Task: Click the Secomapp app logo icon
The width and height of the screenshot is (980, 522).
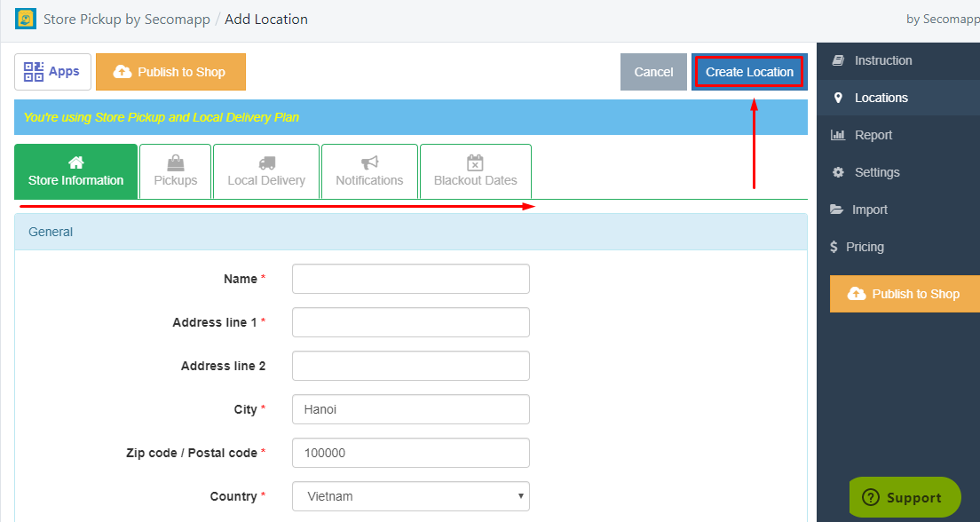Action: coord(26,19)
